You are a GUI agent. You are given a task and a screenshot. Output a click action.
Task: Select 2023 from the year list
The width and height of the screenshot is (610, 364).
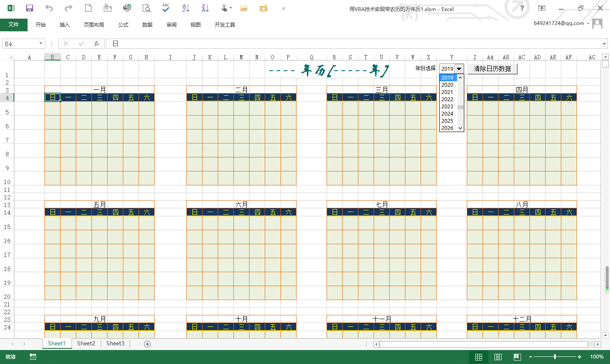[x=447, y=107]
